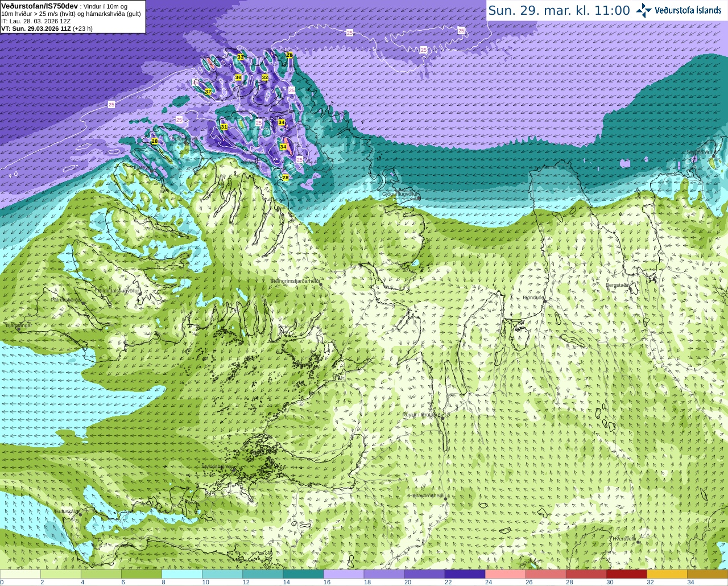Click the light cyan 8–10 legend swatch
728x586 pixels.
pyautogui.click(x=182, y=574)
